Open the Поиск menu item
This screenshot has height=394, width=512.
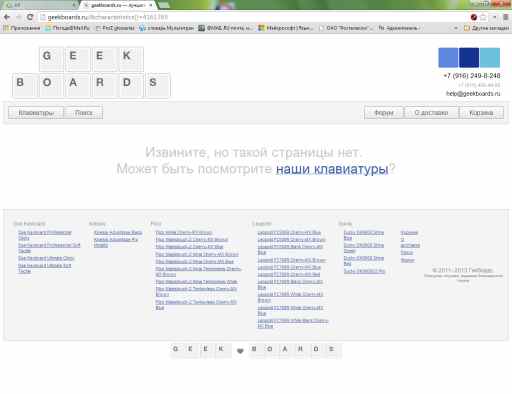coord(83,113)
